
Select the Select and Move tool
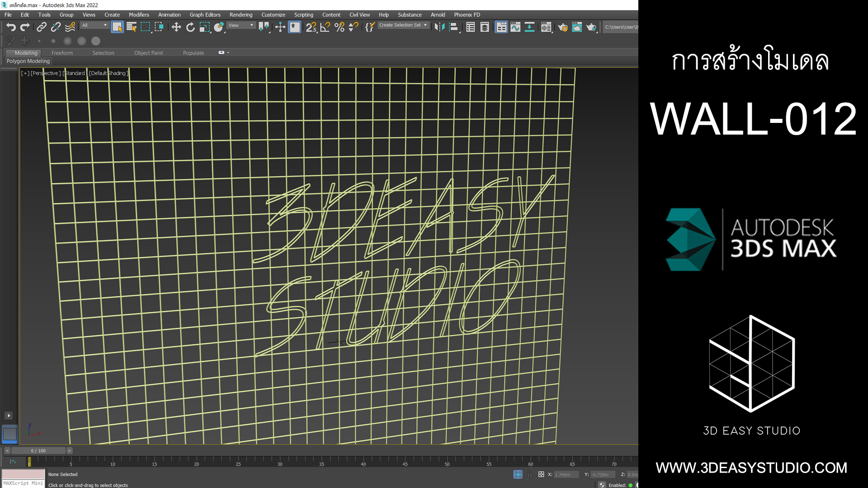pos(176,27)
